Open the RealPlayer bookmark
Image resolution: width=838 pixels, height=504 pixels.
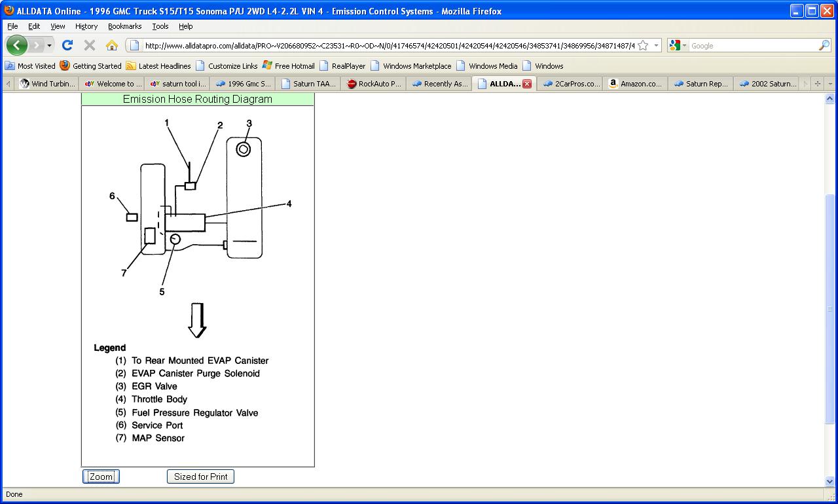click(342, 65)
